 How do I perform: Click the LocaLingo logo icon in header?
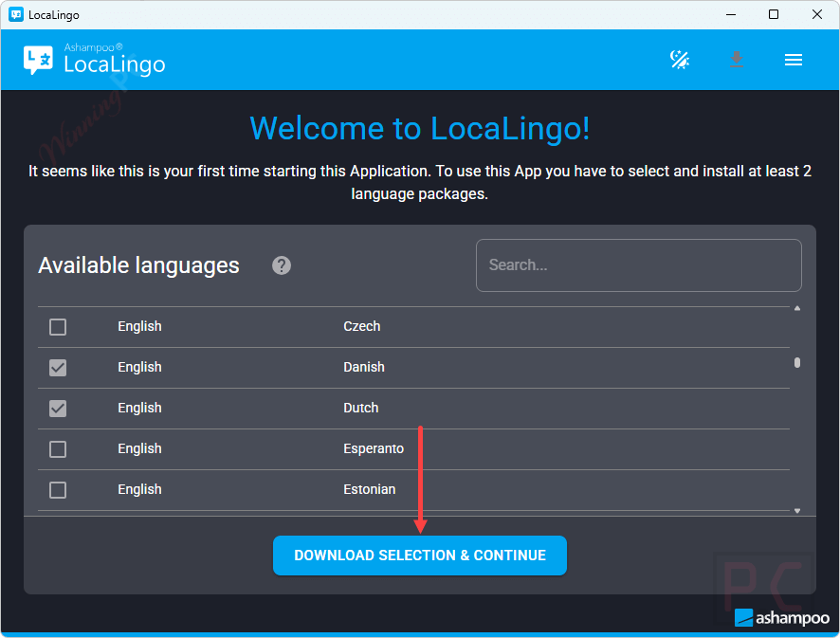(38, 60)
